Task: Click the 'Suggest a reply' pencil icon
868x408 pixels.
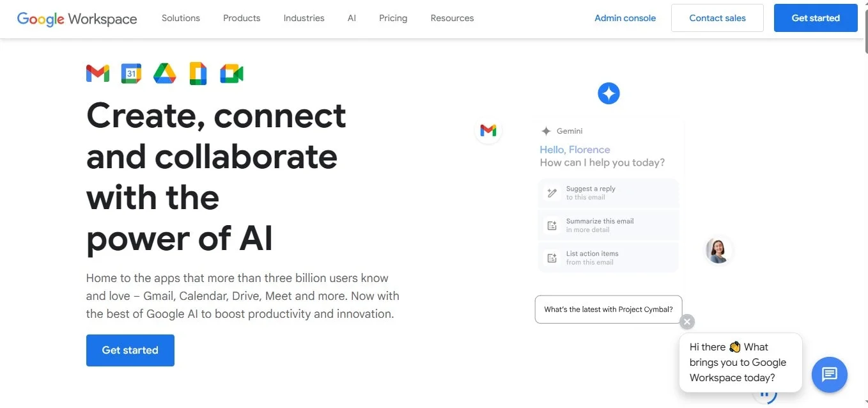Action: tap(552, 192)
